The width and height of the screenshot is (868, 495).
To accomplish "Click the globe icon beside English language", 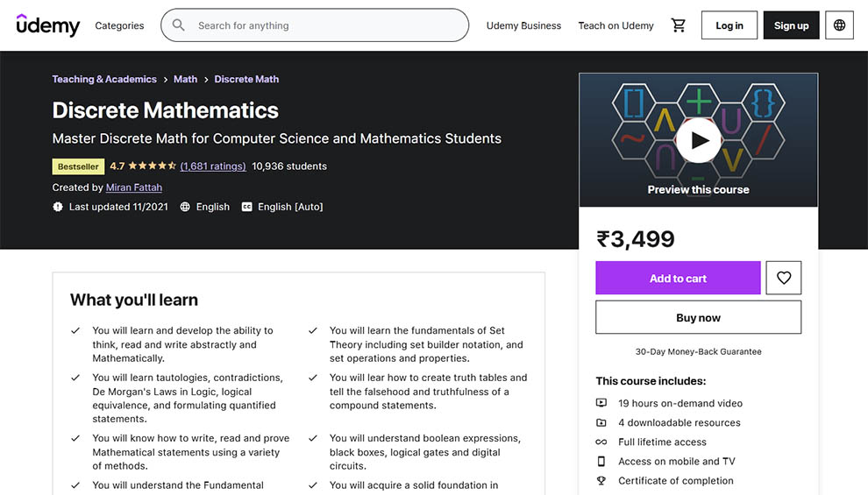I will coord(185,207).
